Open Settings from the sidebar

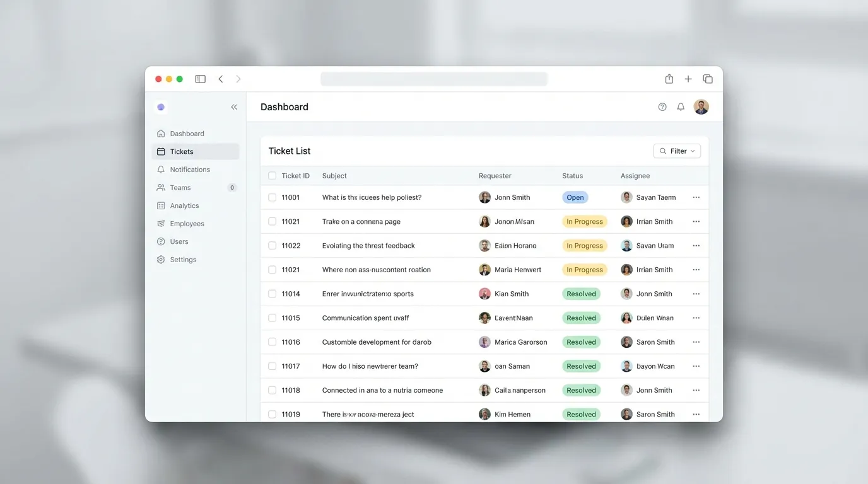pyautogui.click(x=183, y=260)
